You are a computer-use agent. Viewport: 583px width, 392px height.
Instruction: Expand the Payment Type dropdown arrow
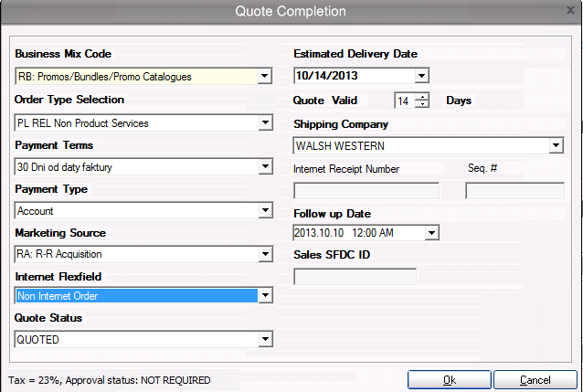(265, 210)
